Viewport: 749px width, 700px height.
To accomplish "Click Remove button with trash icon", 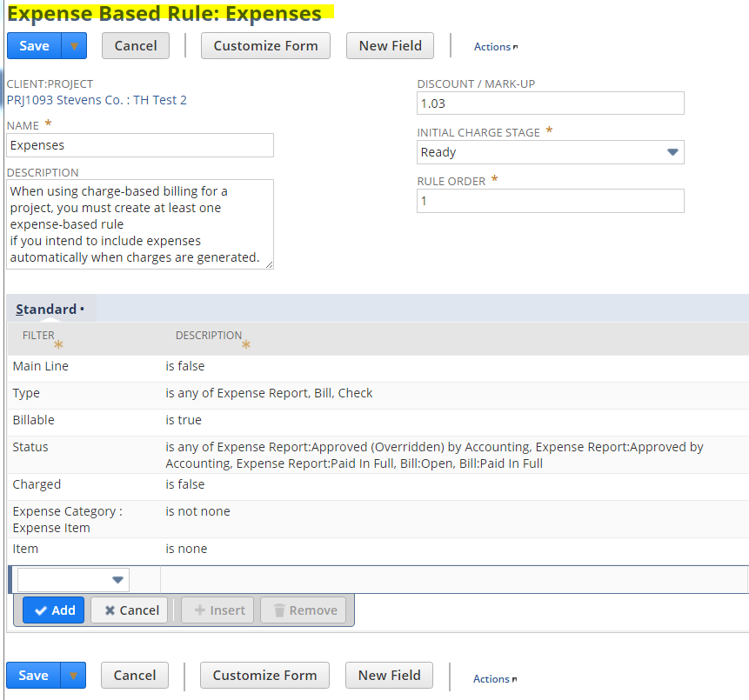I will [x=304, y=610].
